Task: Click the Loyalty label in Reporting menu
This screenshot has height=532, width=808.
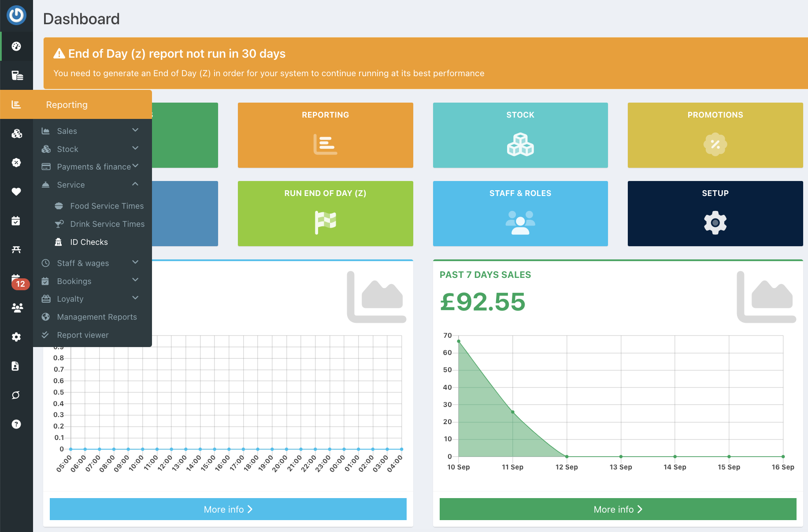Action: coord(70,299)
